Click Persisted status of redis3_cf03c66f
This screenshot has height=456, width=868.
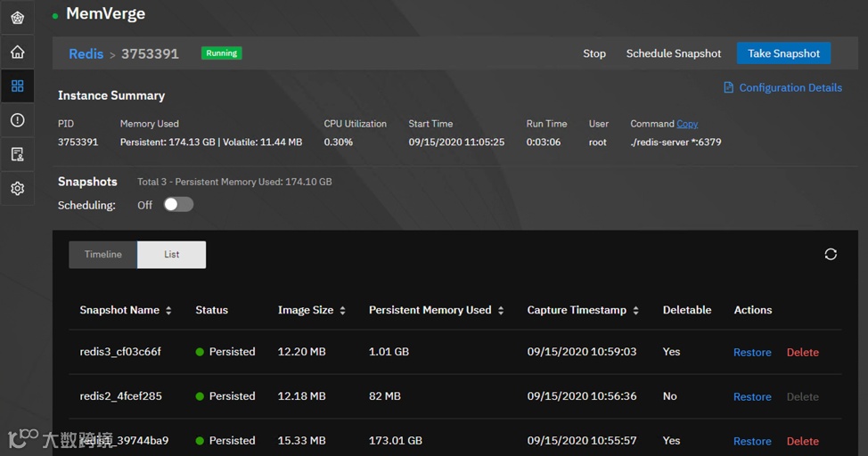click(x=225, y=352)
